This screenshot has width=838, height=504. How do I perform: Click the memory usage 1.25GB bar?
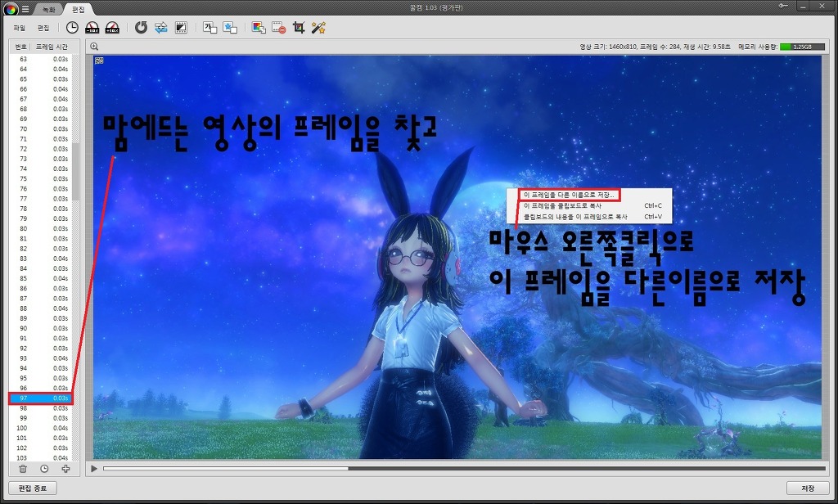(x=800, y=47)
